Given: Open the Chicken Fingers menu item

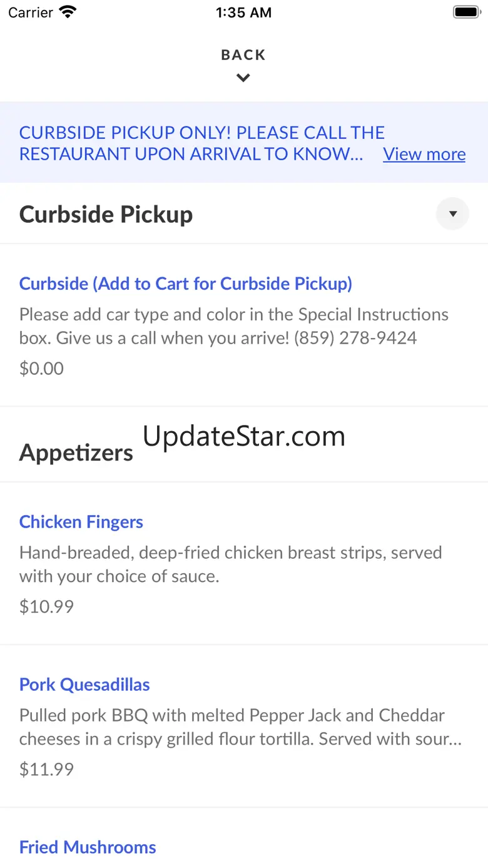Looking at the screenshot, I should [81, 522].
